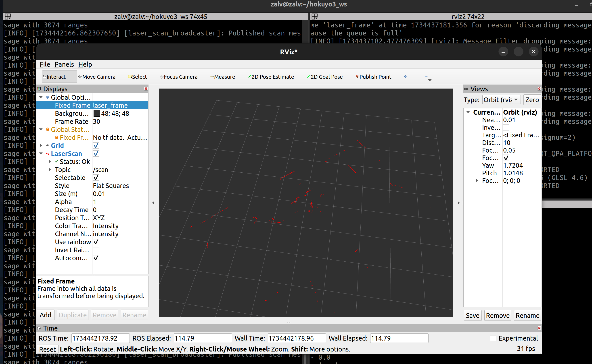This screenshot has width=592, height=364.
Task: Click the blue plus add-tool icon
Action: [x=406, y=77]
